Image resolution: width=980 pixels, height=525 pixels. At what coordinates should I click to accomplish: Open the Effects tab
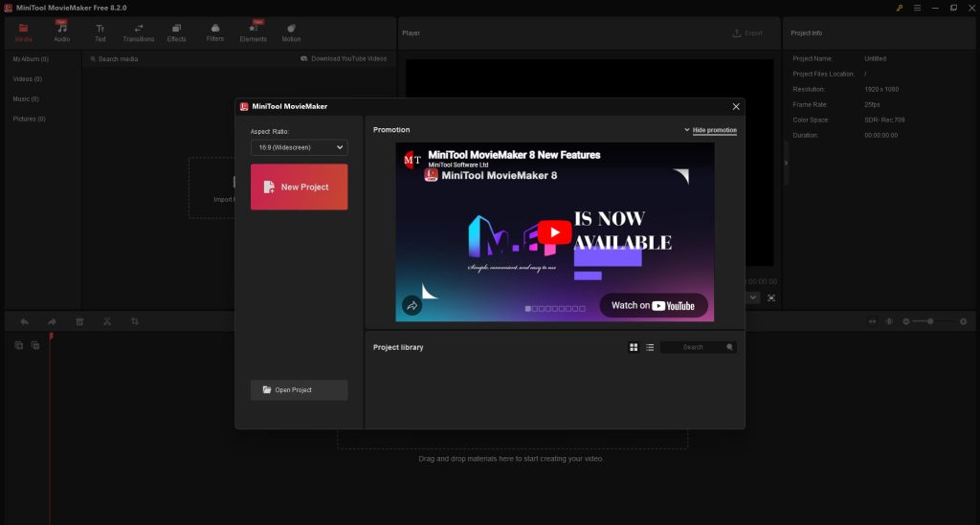pyautogui.click(x=176, y=33)
